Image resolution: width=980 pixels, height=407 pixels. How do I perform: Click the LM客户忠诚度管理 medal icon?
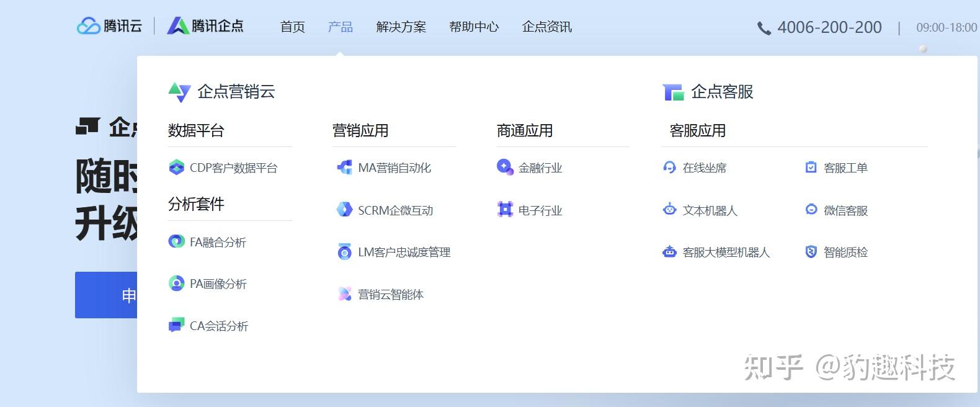344,252
